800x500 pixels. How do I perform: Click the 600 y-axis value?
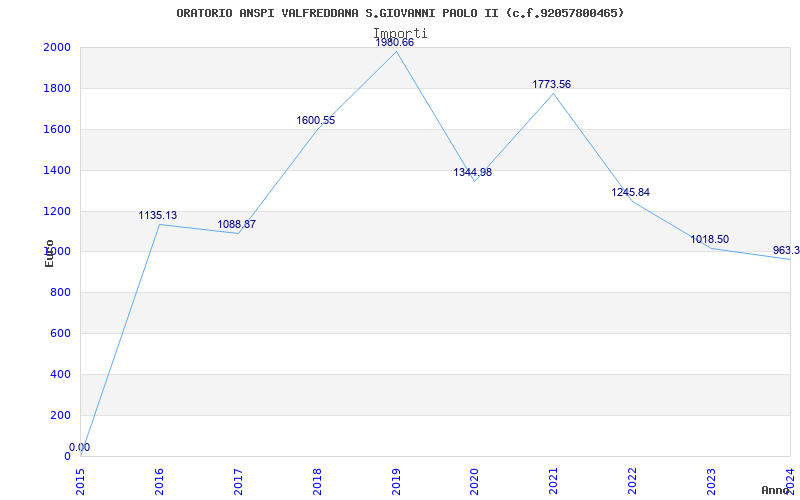61,333
